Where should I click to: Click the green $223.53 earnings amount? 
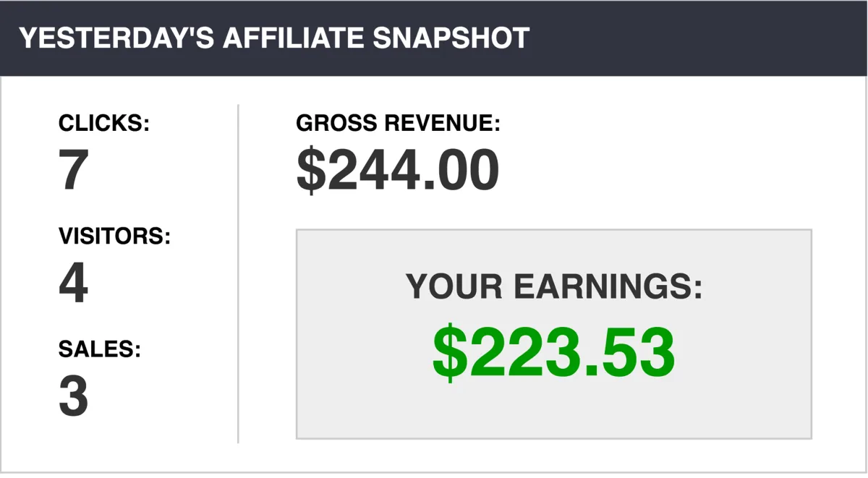(554, 354)
